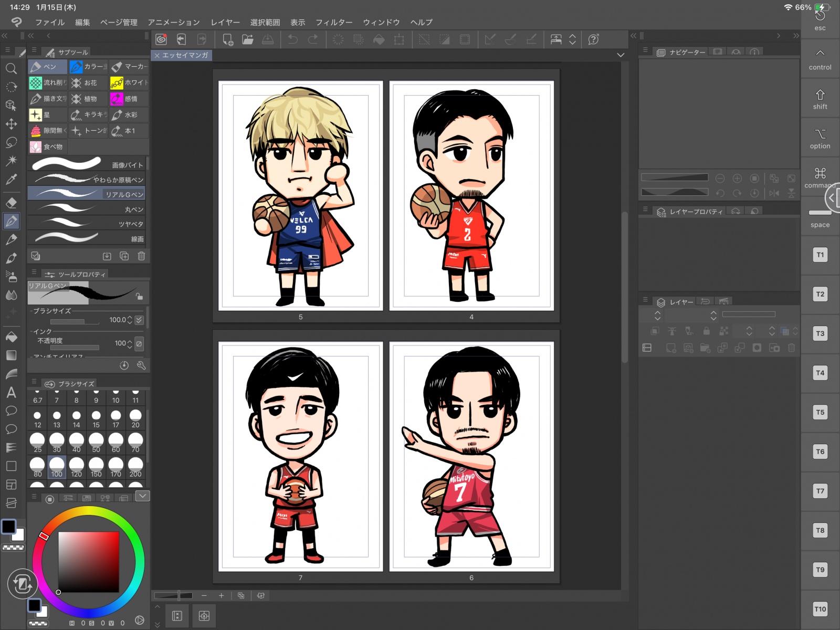Open the レイヤー menu

[x=225, y=22]
